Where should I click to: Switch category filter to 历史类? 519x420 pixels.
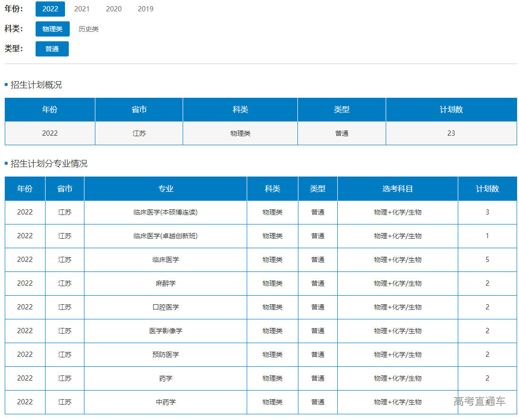point(88,29)
